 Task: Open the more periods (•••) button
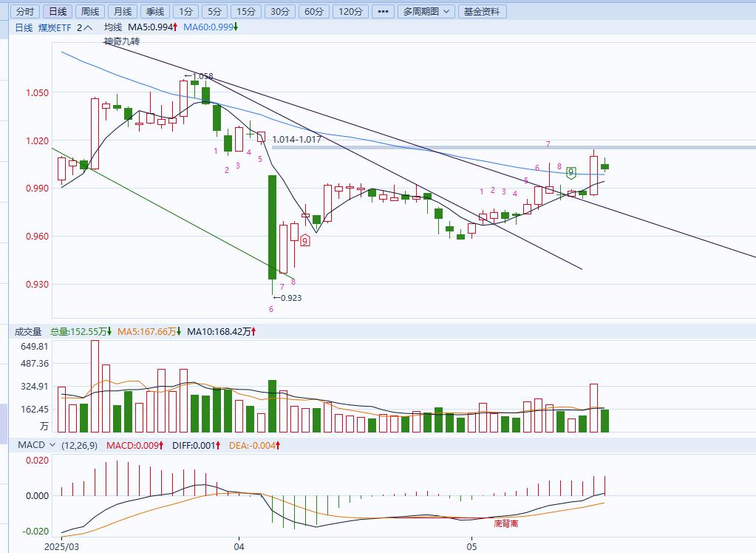(x=382, y=11)
